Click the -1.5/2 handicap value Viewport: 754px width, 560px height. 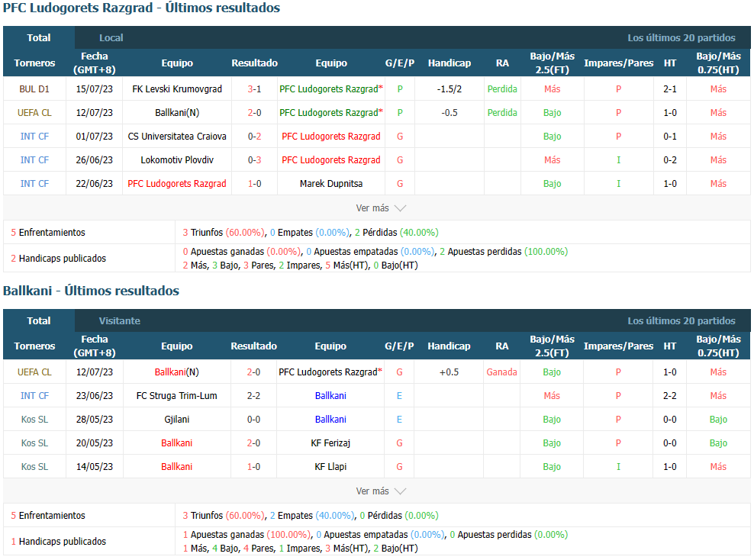[x=449, y=89]
